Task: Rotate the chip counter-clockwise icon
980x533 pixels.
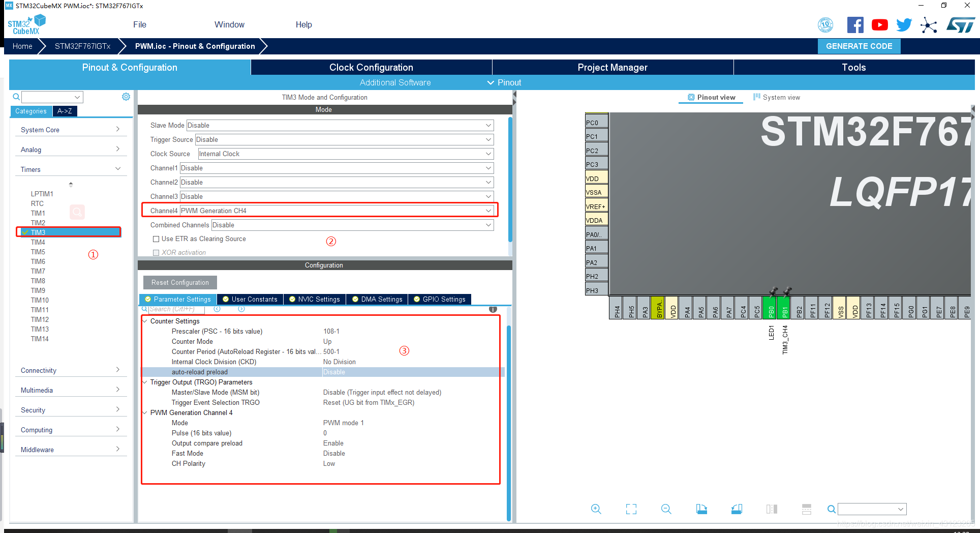Action: [737, 509]
